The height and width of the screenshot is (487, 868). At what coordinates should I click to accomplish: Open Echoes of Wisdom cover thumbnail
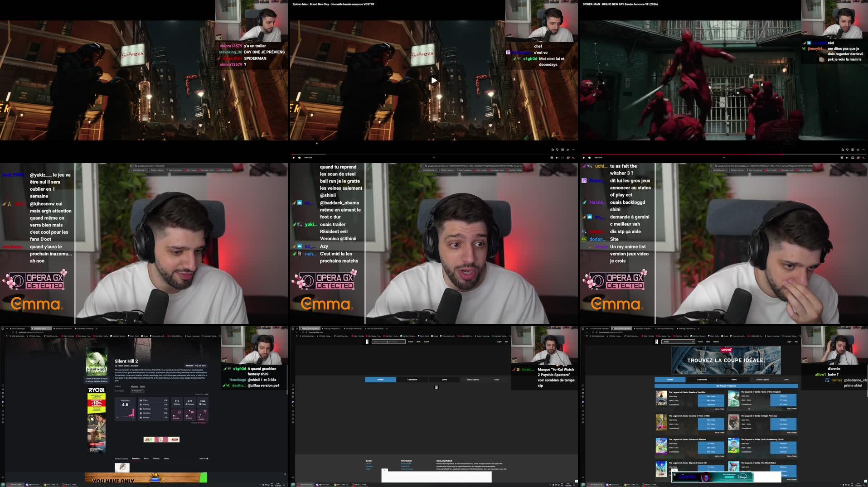click(x=661, y=445)
